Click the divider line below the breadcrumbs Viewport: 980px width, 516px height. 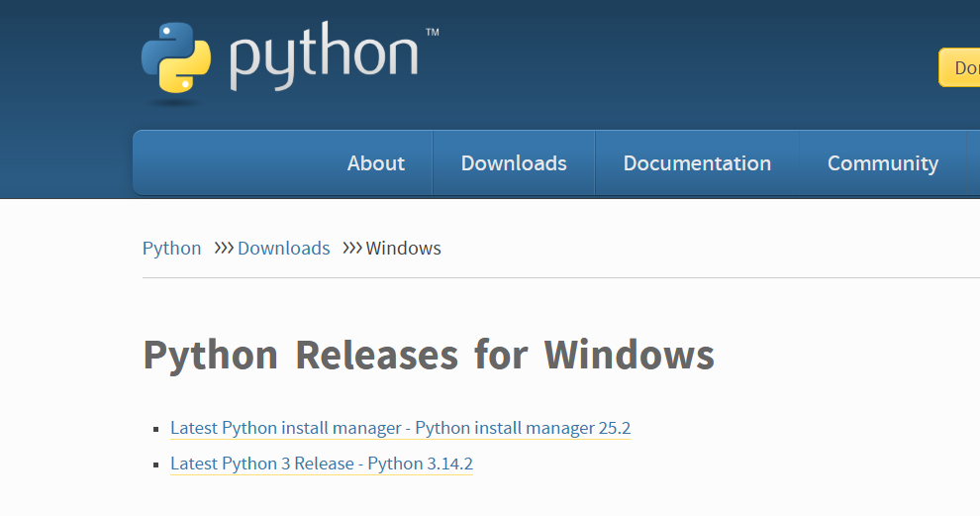coord(554,278)
